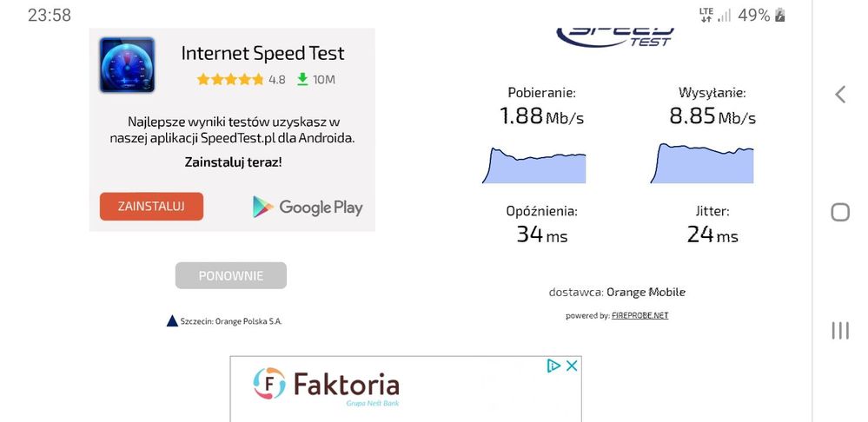Tap the Speed Test logo at top
The width and height of the screenshot is (868, 422).
pos(616,35)
